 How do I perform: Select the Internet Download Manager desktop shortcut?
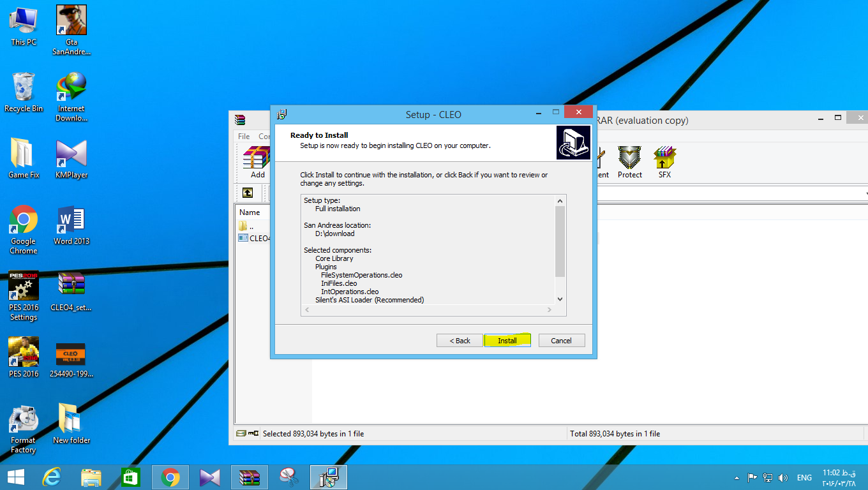pos(71,96)
